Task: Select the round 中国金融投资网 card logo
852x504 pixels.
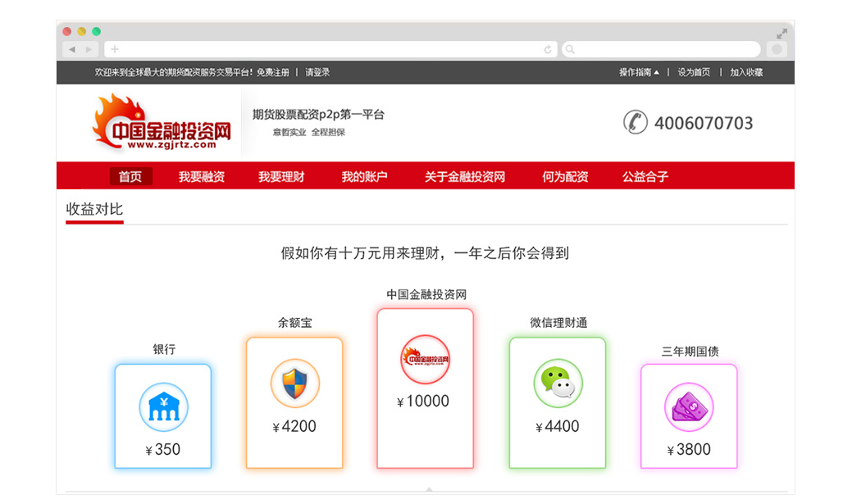Action: tap(426, 359)
